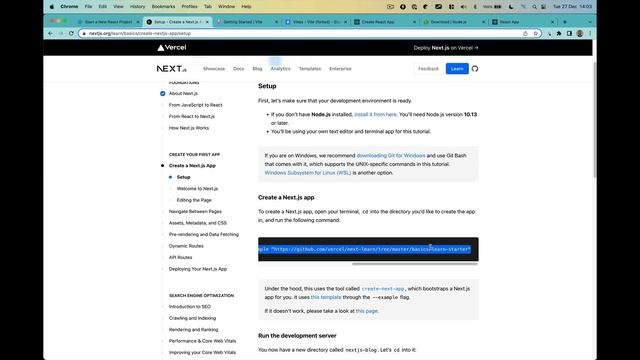Open Analytics in the Next.js navigation

280,69
